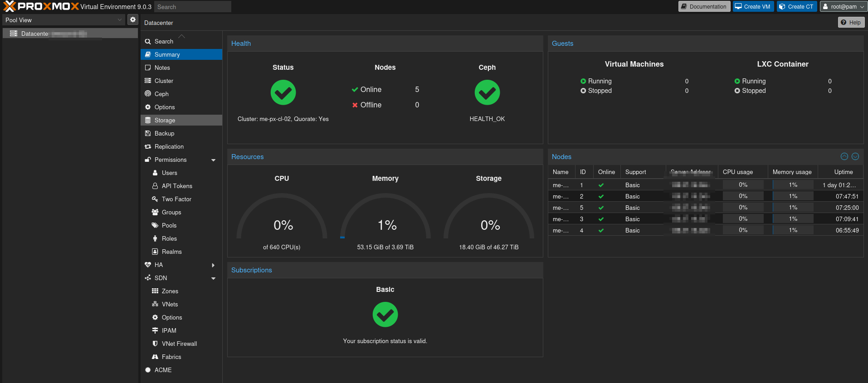Image resolution: width=868 pixels, height=383 pixels.
Task: Sort nodes by the Name column header
Action: pos(561,172)
